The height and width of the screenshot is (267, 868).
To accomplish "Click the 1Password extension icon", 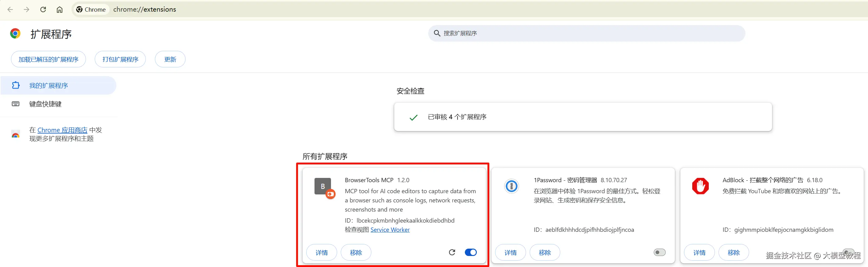I will tap(512, 186).
